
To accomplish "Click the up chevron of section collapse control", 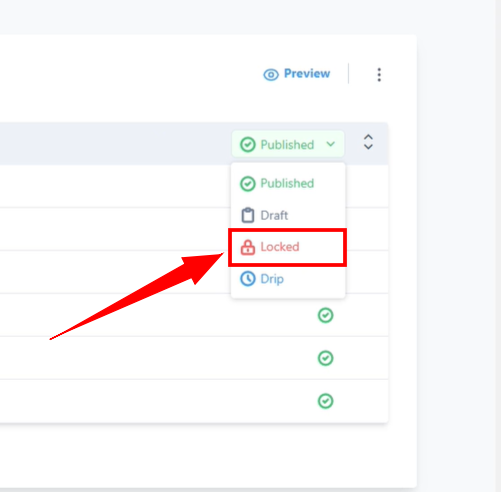I will click(x=368, y=137).
